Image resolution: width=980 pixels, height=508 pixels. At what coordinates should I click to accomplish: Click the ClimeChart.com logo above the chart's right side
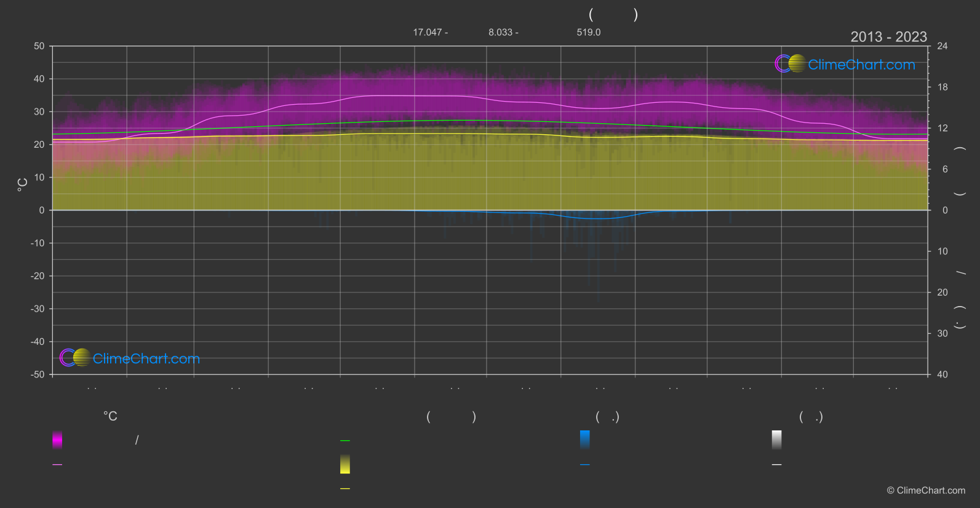845,64
